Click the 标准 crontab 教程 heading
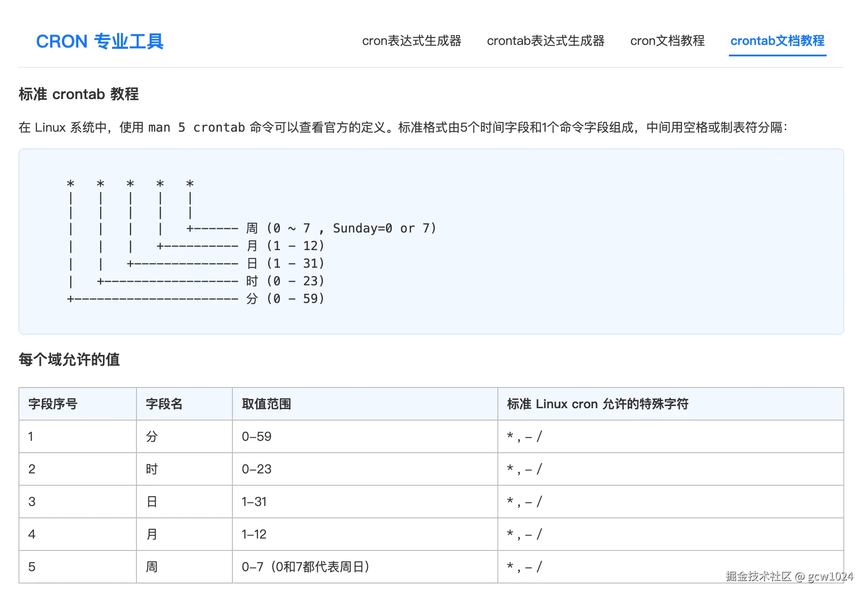The image size is (868, 598). (x=78, y=94)
